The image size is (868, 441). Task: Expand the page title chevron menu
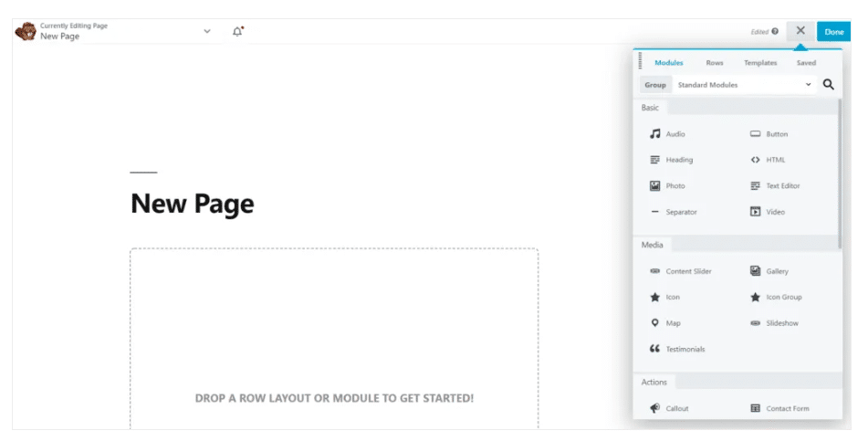click(x=207, y=31)
